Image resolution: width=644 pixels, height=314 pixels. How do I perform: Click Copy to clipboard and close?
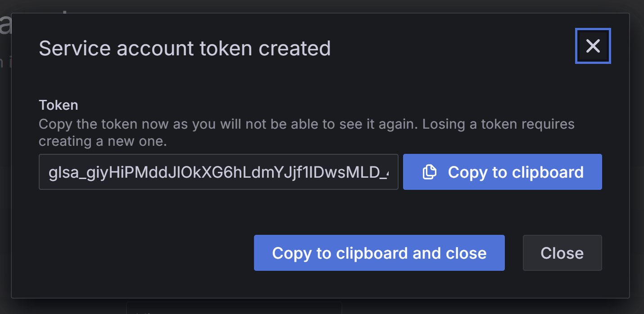(379, 253)
